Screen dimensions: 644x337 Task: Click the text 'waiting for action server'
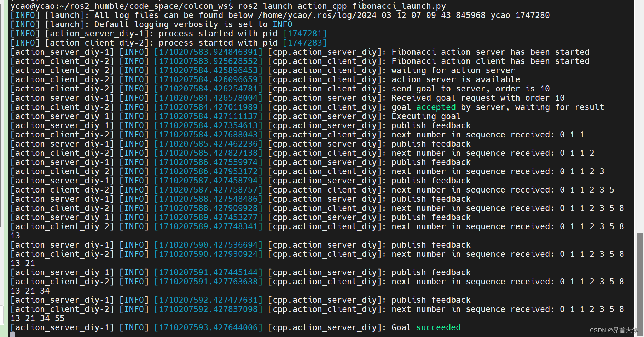tap(453, 70)
